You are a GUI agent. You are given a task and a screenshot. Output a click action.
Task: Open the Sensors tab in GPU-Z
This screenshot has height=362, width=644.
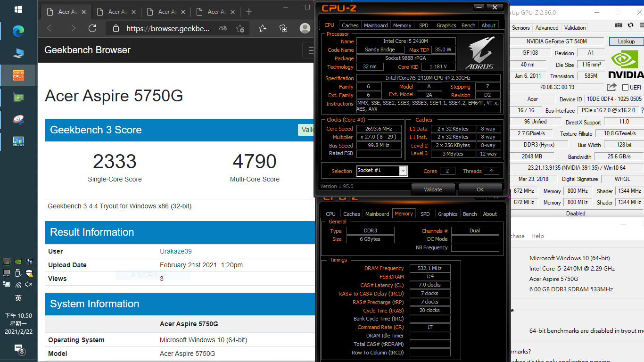point(521,28)
